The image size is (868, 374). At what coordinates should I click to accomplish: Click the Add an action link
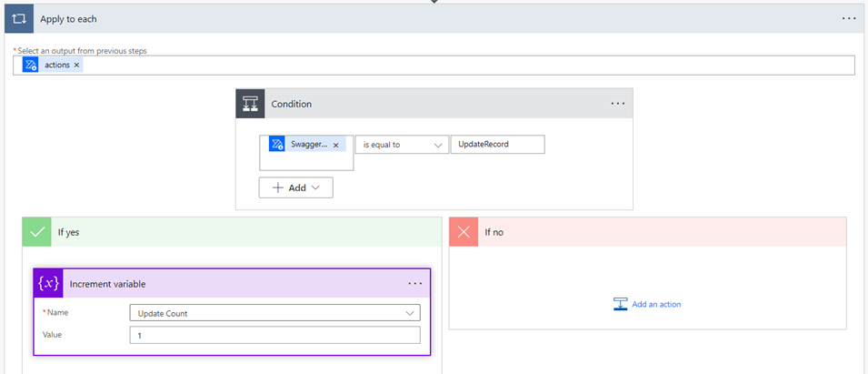click(x=656, y=304)
